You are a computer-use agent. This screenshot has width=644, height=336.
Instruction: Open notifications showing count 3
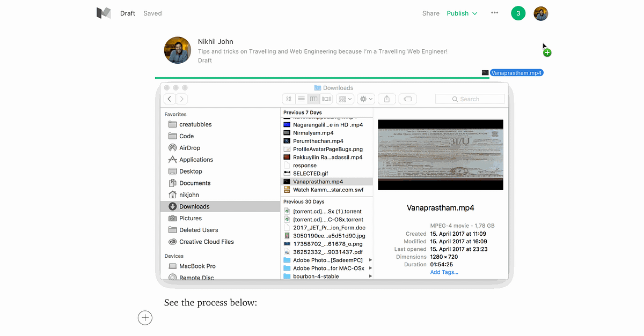click(x=518, y=13)
